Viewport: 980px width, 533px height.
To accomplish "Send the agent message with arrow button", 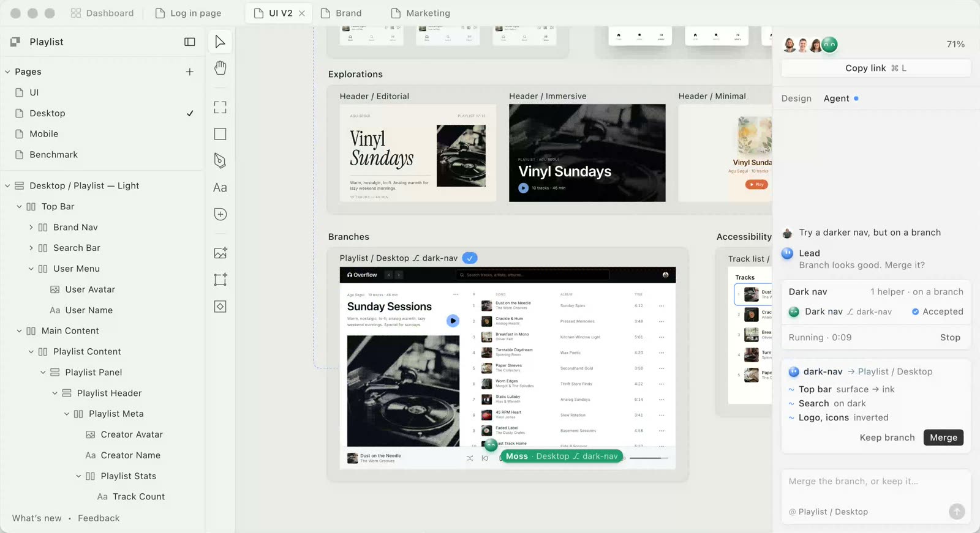I will point(957,512).
